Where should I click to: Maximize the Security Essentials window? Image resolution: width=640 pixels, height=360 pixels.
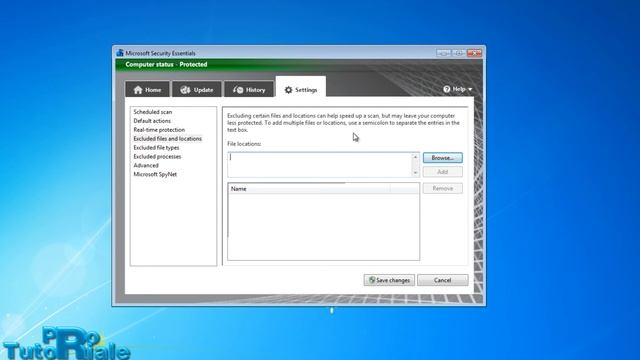[x=459, y=53]
